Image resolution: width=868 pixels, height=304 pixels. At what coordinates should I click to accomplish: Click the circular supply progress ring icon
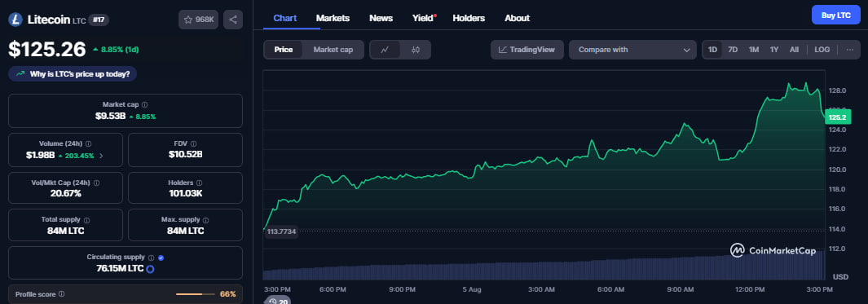pyautogui.click(x=149, y=269)
